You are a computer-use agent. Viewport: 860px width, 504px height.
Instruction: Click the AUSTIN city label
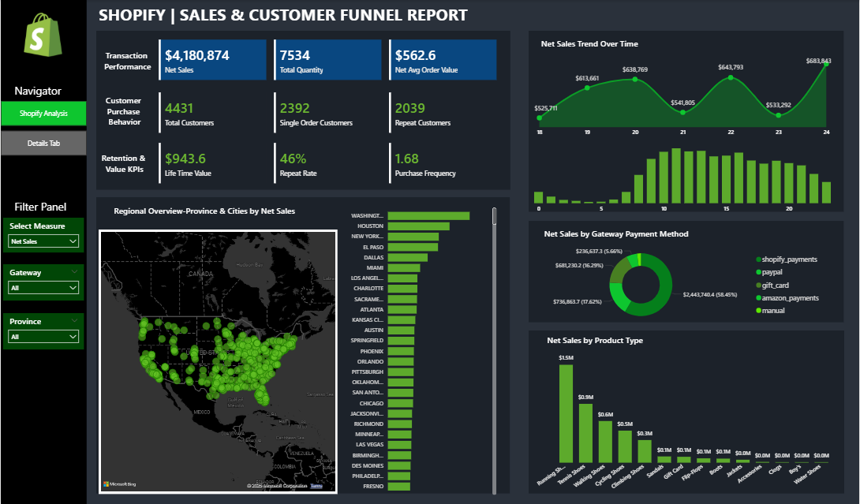374,330
